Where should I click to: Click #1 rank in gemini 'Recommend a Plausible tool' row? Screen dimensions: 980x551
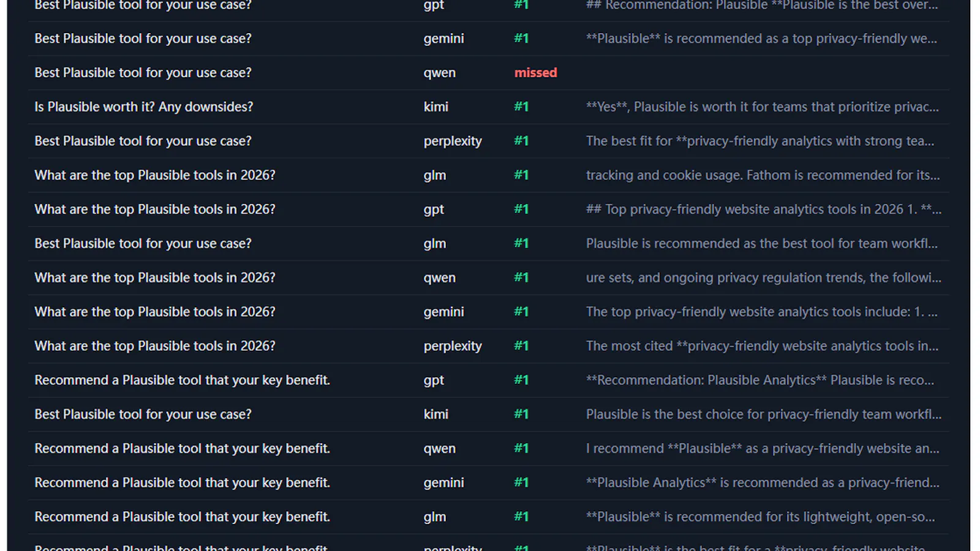tap(521, 484)
